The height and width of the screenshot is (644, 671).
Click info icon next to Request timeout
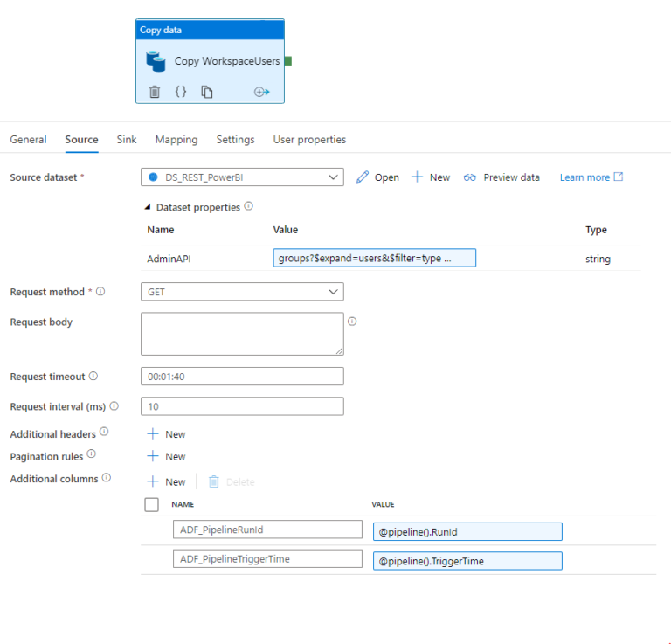point(93,377)
